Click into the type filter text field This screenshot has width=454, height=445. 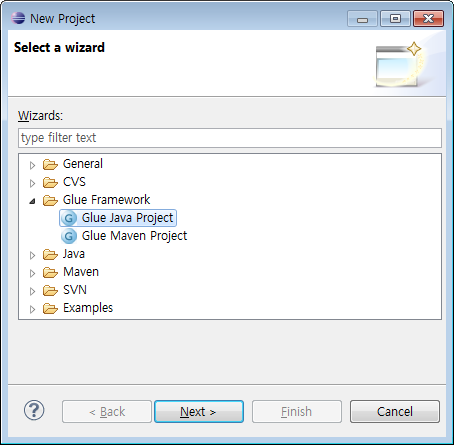[230, 138]
